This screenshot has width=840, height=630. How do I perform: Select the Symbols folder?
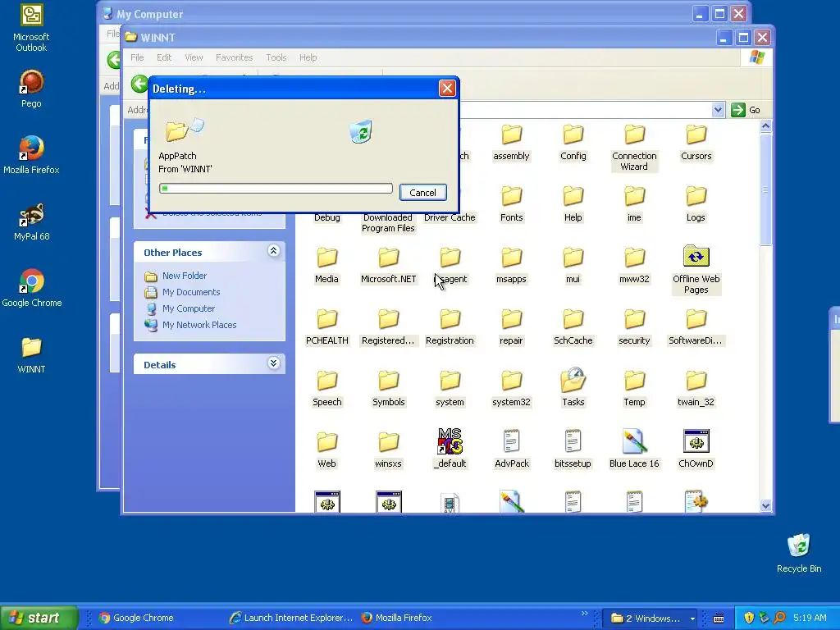click(388, 388)
